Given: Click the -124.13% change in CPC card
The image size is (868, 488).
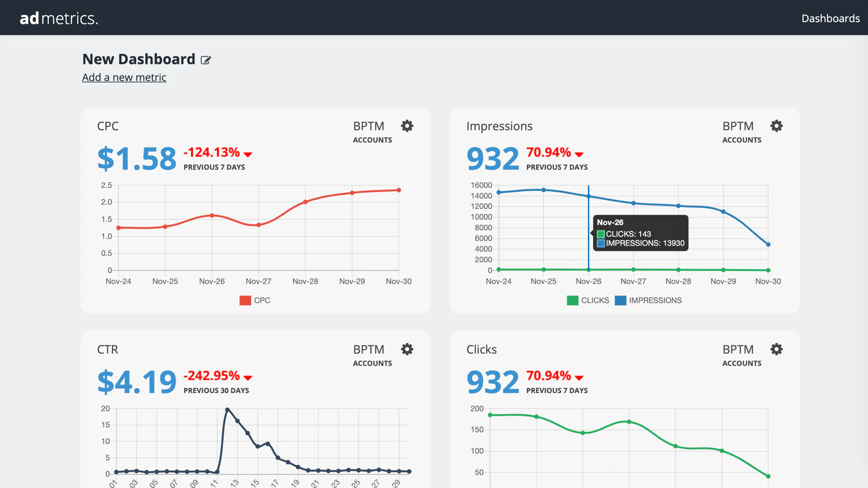Looking at the screenshot, I should pyautogui.click(x=212, y=152).
